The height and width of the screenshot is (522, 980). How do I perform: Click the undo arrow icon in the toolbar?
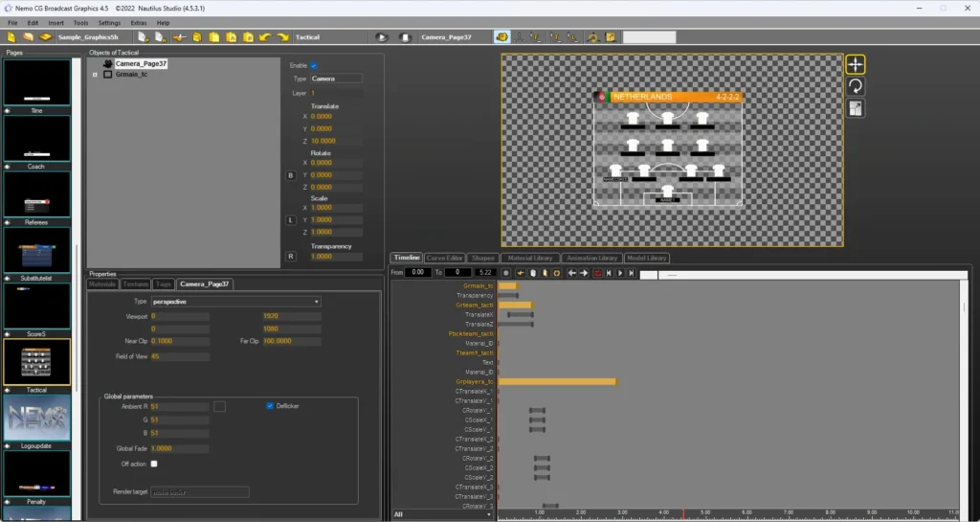coord(265,37)
